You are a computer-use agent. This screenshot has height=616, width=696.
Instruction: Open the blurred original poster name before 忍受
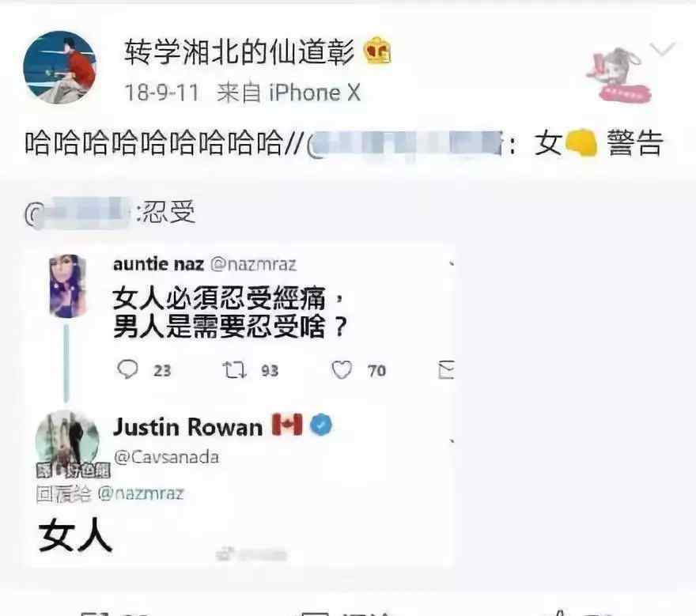[x=79, y=213]
